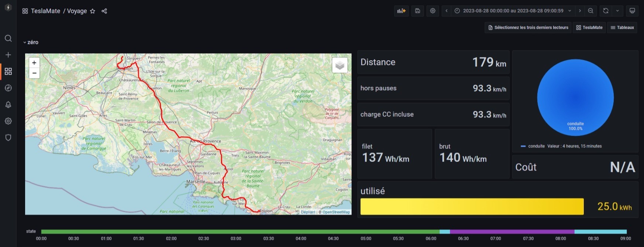The image size is (644, 247).
Task: Click the state label of the timeline
Action: pyautogui.click(x=31, y=231)
